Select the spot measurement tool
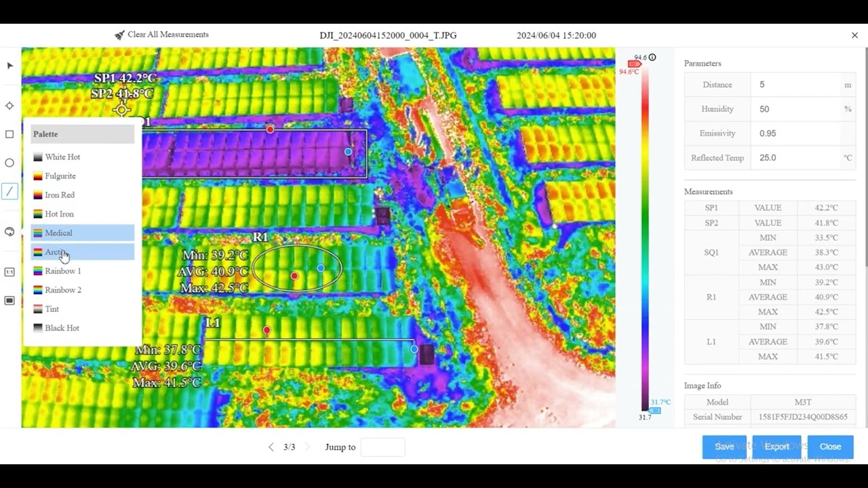Screen dimensions: 868x488 [x=9, y=106]
